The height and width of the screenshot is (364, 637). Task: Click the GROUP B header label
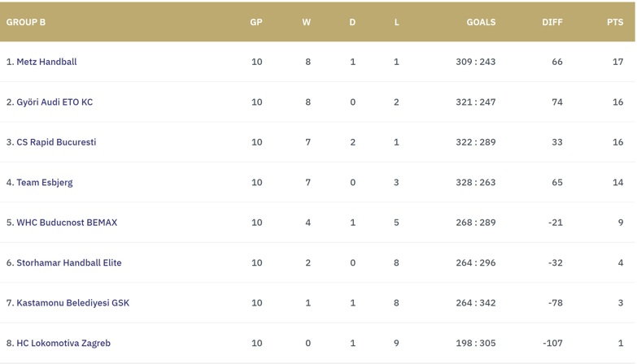click(25, 22)
